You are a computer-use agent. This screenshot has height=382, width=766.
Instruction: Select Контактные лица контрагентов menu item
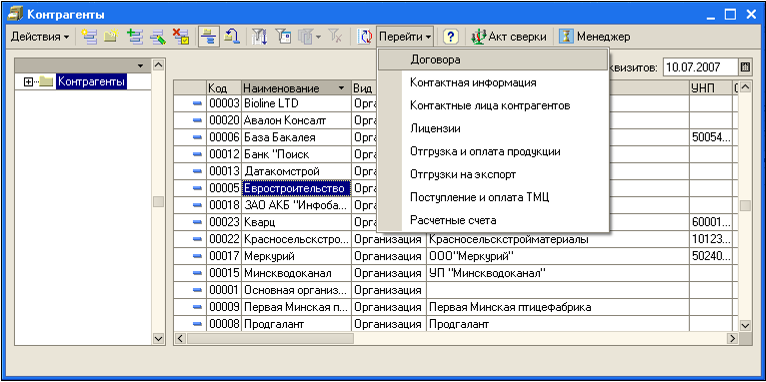pyautogui.click(x=493, y=106)
